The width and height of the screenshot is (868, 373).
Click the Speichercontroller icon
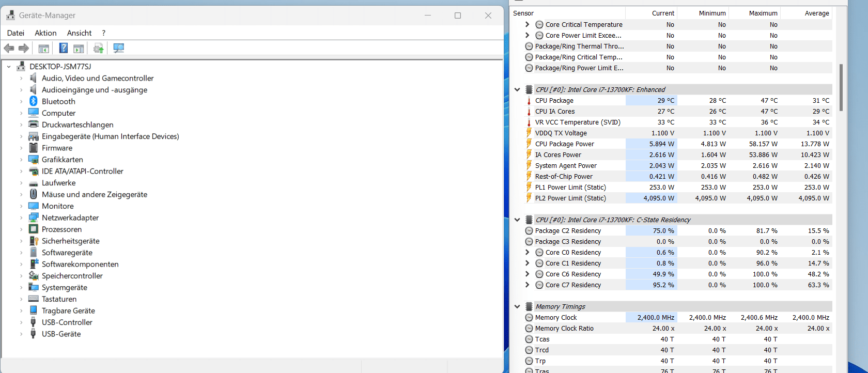(x=34, y=276)
